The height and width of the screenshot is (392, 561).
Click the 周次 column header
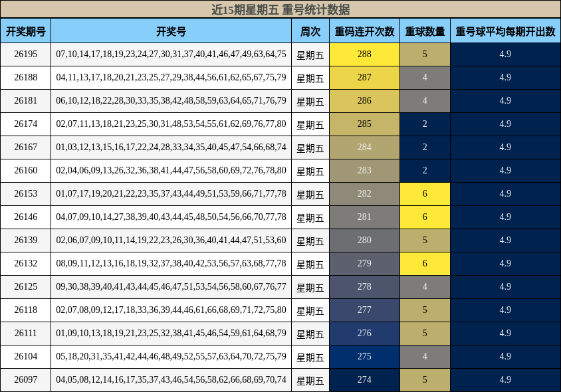click(x=310, y=31)
